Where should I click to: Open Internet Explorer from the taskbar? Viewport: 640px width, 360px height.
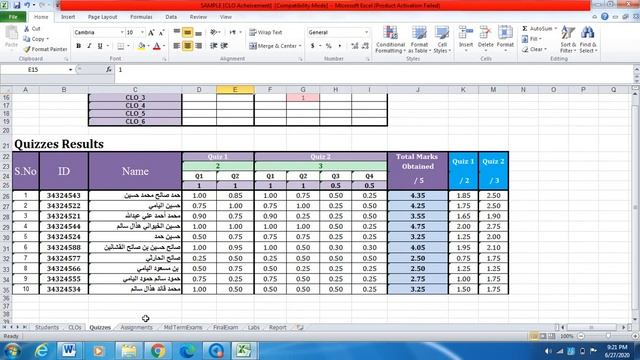tap(41, 351)
